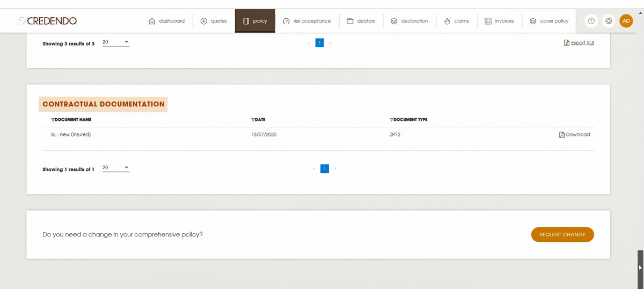The image size is (644, 289).
Task: Click the quotes plus-circle icon
Action: coord(204,21)
